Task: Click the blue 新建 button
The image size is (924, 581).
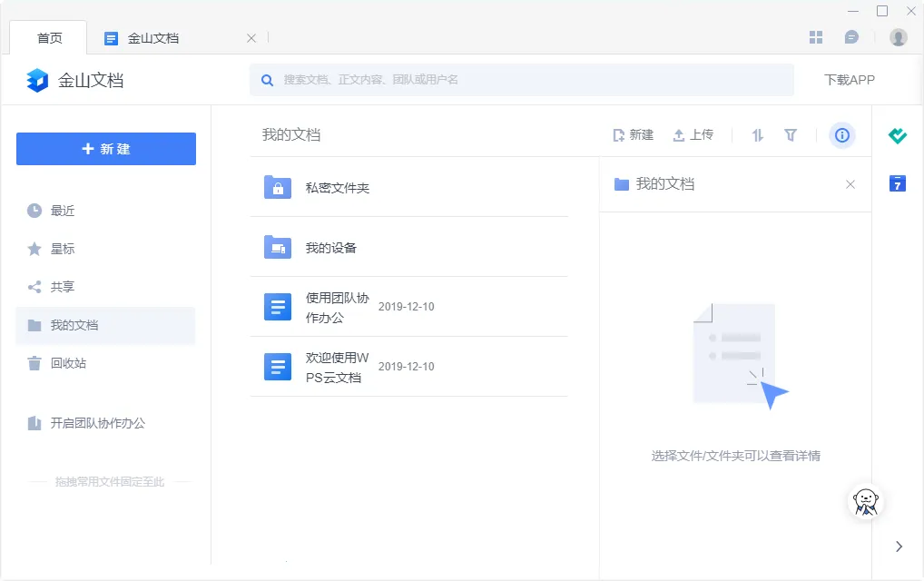Action: click(106, 149)
